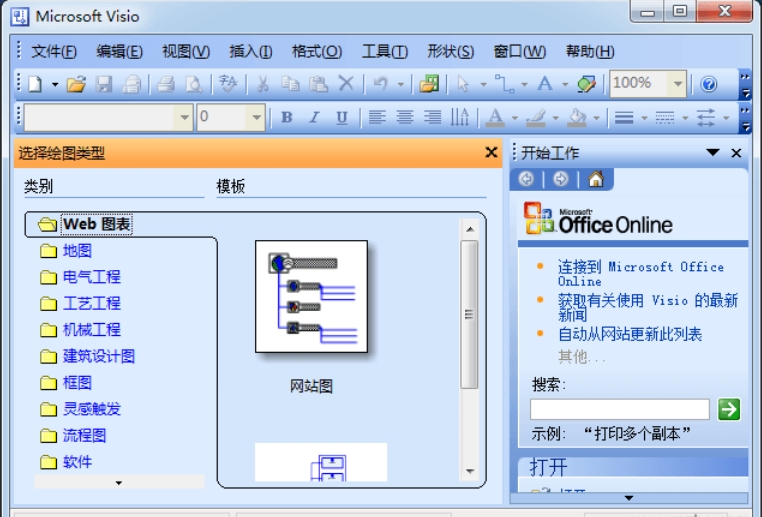Open Print Preview icon
This screenshot has height=517, width=762.
194,84
